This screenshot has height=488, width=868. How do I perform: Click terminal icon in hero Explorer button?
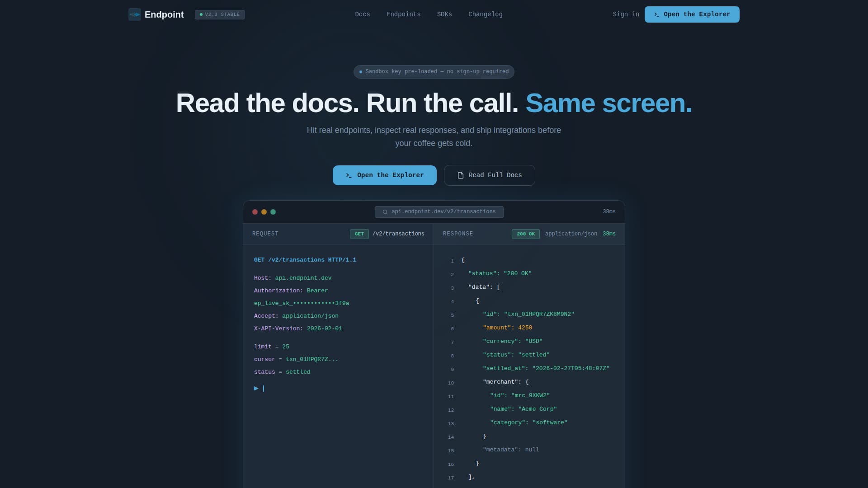tap(349, 175)
